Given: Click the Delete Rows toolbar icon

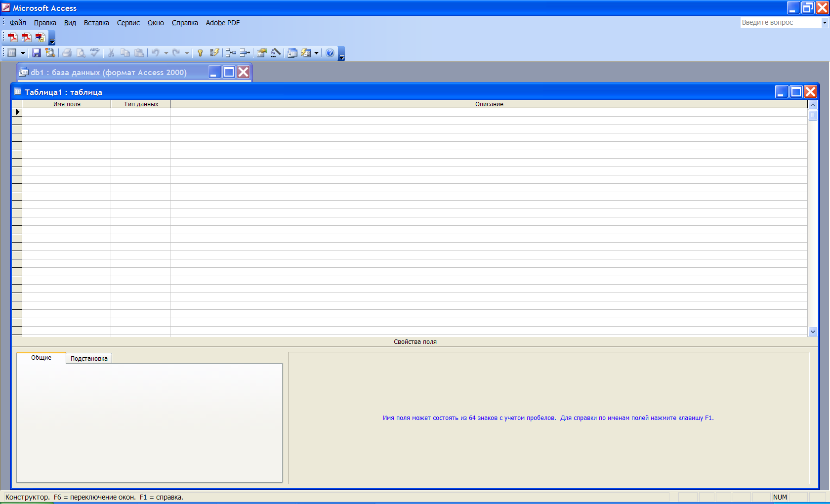Looking at the screenshot, I should click(245, 53).
